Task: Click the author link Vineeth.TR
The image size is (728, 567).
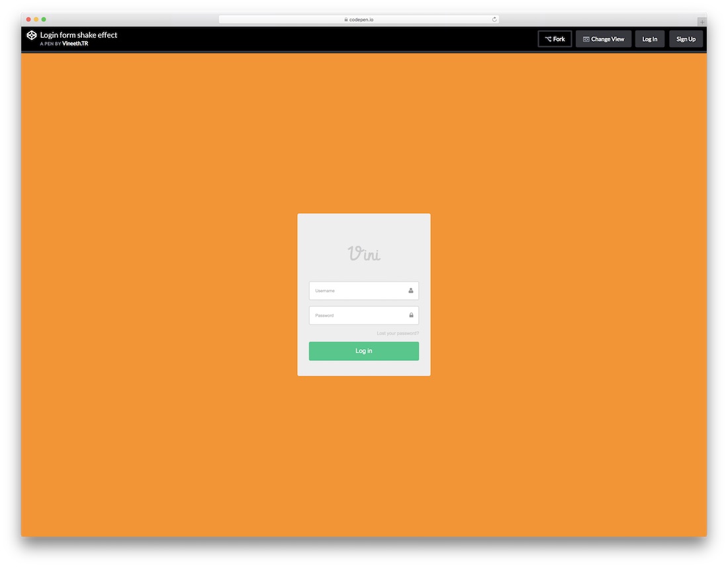Action: (x=75, y=42)
